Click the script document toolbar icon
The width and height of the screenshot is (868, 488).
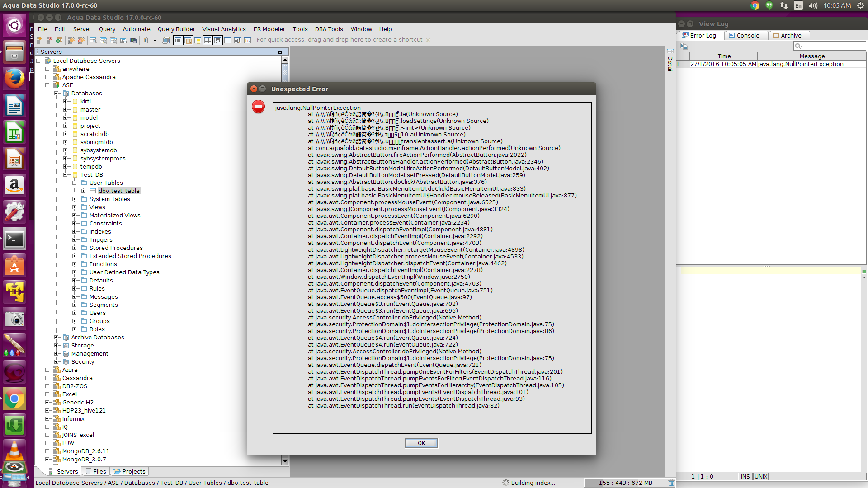(x=146, y=40)
